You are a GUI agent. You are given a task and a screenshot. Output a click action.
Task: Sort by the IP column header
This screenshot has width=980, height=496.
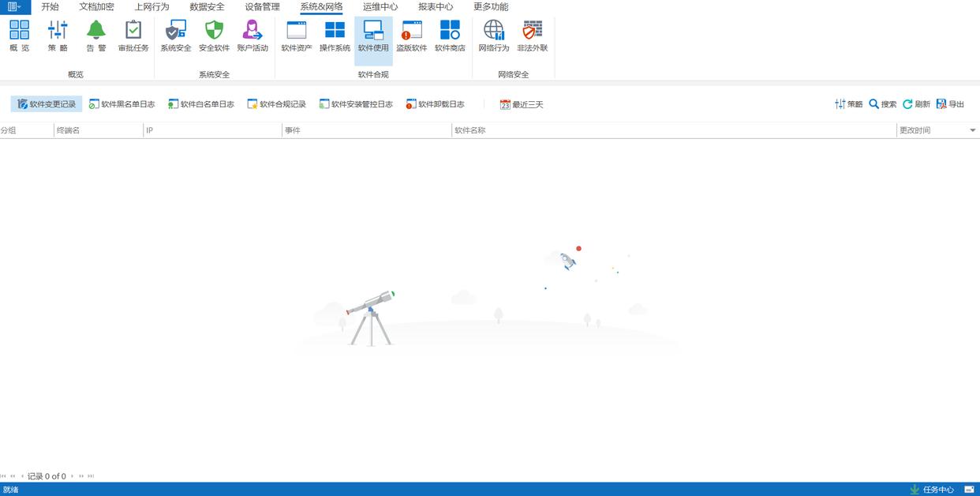(213, 130)
